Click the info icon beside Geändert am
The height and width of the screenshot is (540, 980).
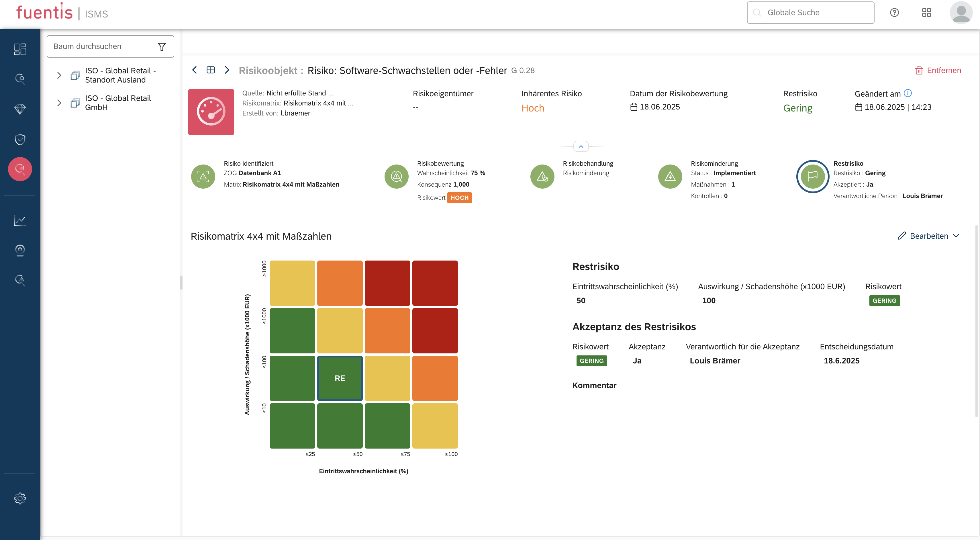tap(908, 93)
